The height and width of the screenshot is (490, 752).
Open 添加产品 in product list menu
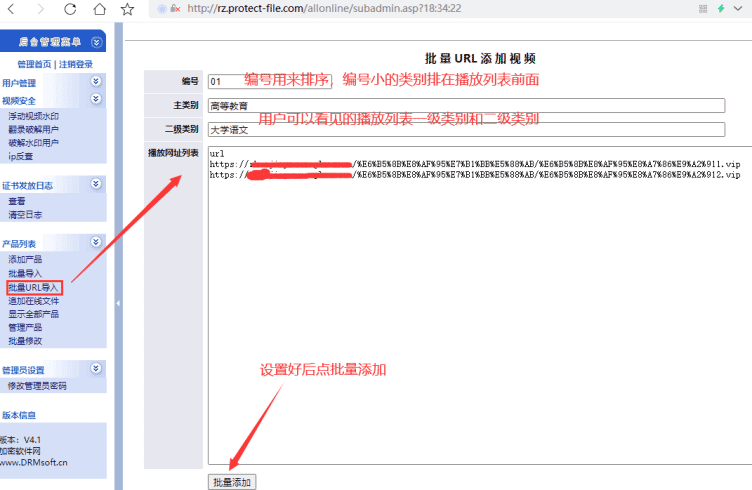click(x=25, y=259)
